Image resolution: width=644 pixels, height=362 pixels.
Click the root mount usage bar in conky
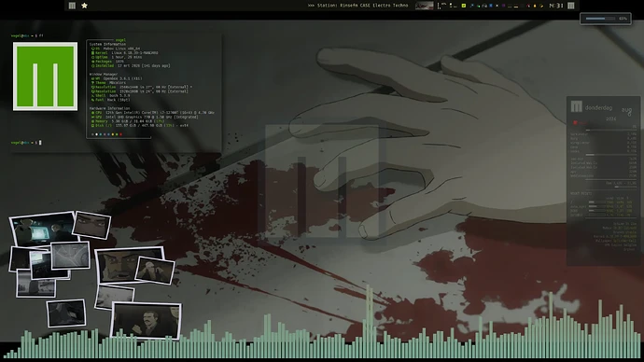point(596,202)
